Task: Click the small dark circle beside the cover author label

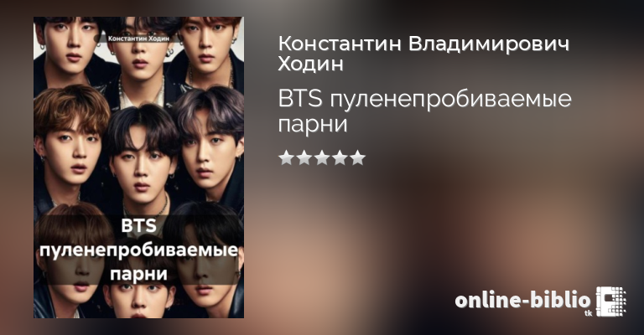Action: pos(97,39)
